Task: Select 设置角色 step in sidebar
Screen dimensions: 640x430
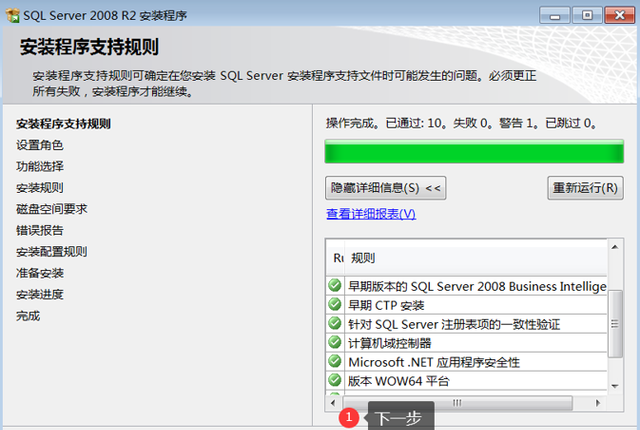Action: pos(40,145)
